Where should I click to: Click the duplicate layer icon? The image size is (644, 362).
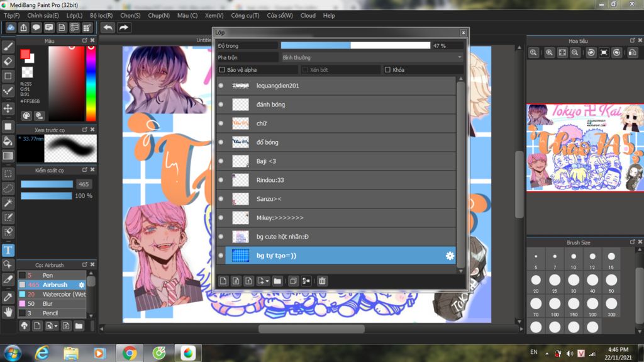click(293, 281)
